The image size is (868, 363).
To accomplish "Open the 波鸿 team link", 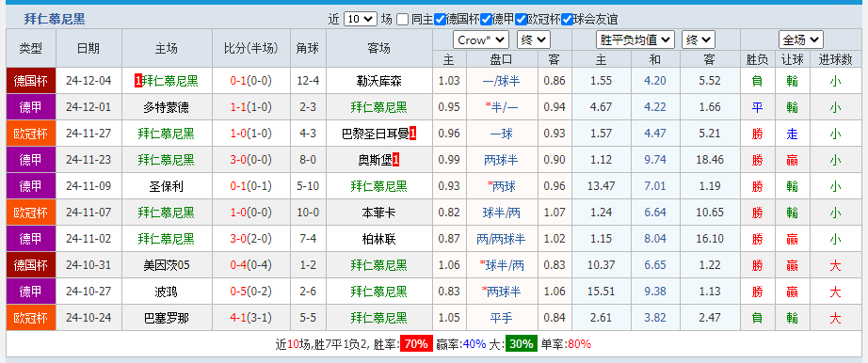I will pyautogui.click(x=166, y=292).
